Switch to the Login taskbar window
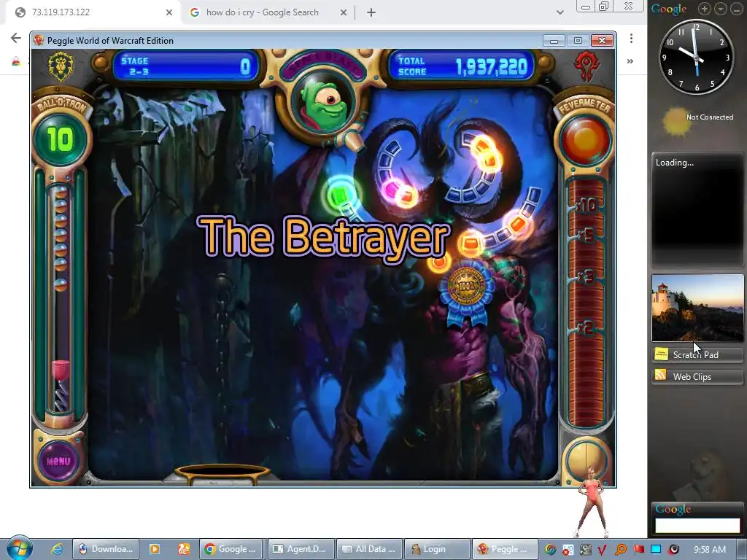The image size is (747, 560). [438, 549]
